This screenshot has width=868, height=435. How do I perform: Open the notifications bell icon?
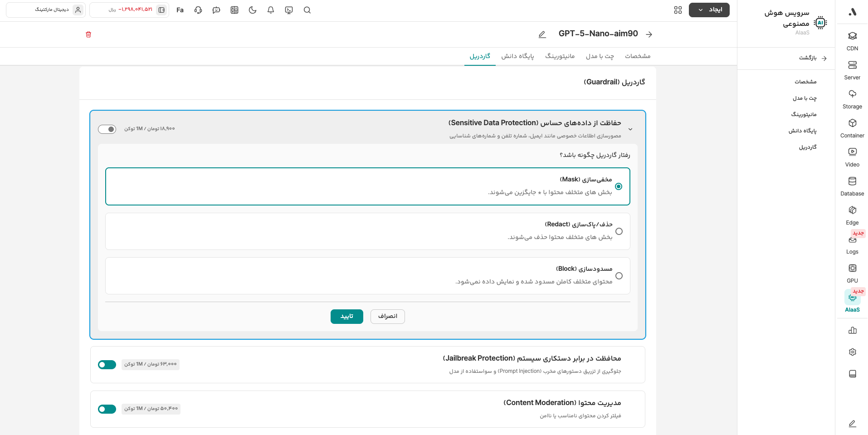click(x=271, y=10)
